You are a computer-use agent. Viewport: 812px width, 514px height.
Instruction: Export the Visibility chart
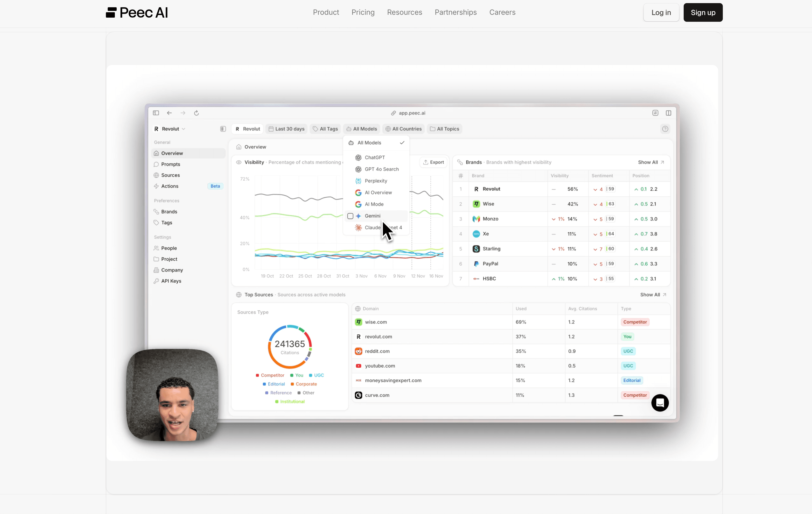433,162
